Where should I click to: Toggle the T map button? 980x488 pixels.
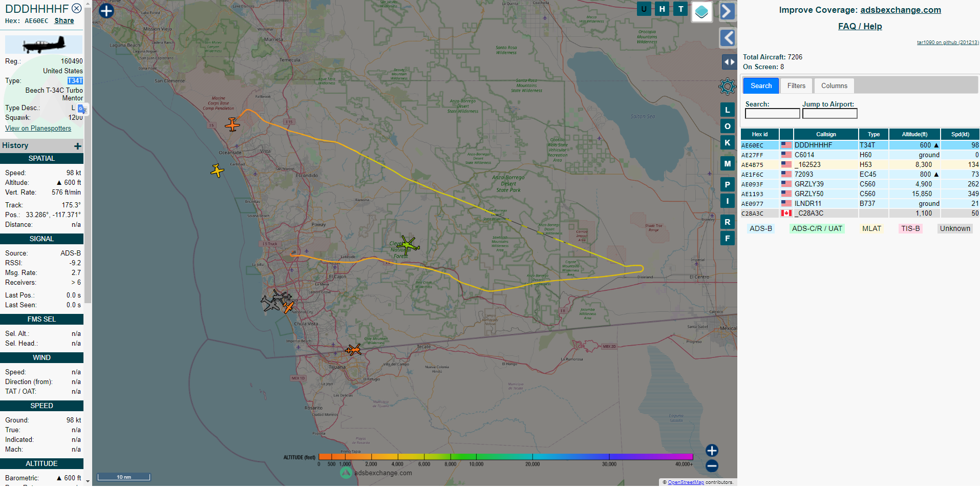coord(680,9)
